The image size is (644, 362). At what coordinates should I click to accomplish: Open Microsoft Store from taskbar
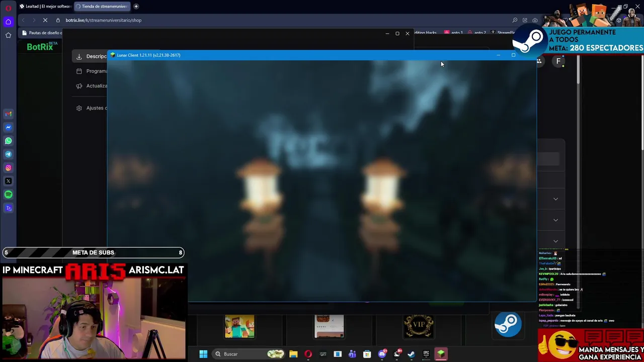[367, 354]
